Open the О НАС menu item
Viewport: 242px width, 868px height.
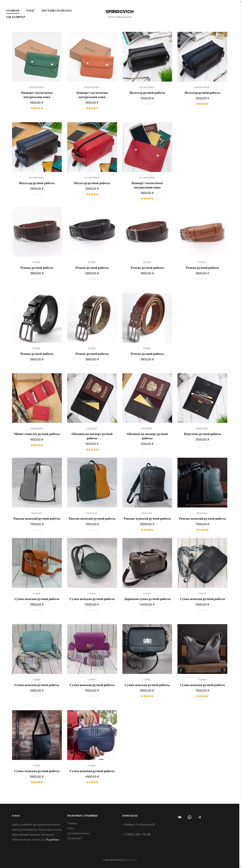pyautogui.click(x=30, y=10)
